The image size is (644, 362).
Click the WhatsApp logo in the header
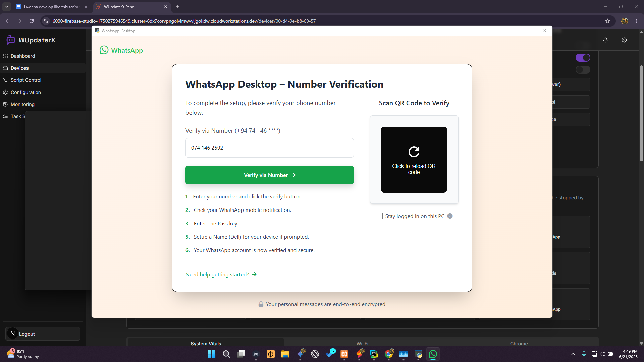pos(104,50)
